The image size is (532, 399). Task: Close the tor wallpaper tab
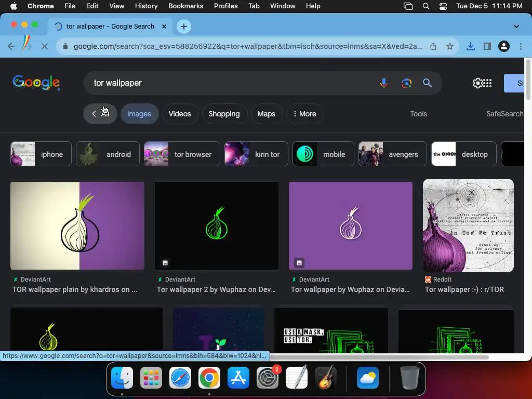coord(164,26)
